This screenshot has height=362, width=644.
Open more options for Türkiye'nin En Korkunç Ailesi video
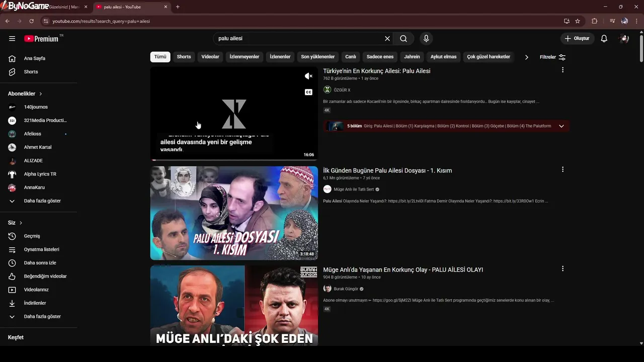pyautogui.click(x=562, y=70)
